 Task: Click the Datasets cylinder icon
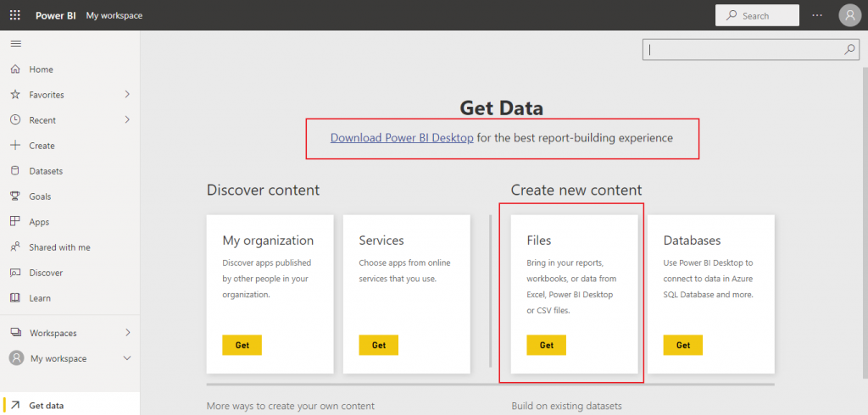[15, 171]
